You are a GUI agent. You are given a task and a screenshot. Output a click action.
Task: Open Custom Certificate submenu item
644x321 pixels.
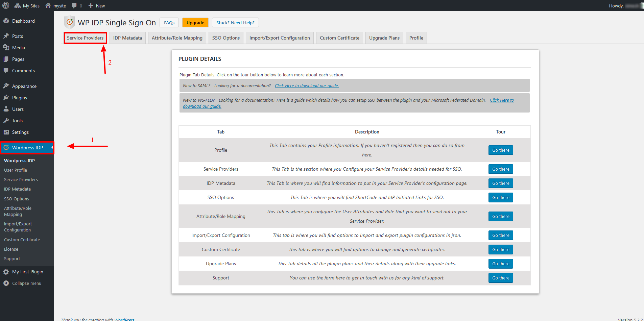(22, 240)
